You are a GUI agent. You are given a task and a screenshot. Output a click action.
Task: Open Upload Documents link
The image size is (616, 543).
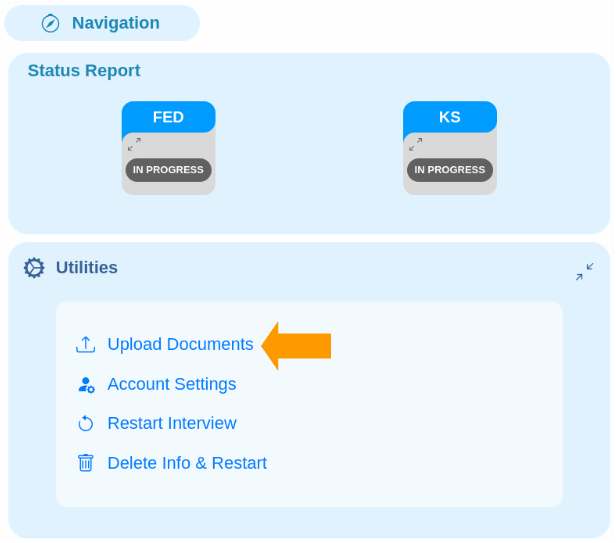coord(180,344)
